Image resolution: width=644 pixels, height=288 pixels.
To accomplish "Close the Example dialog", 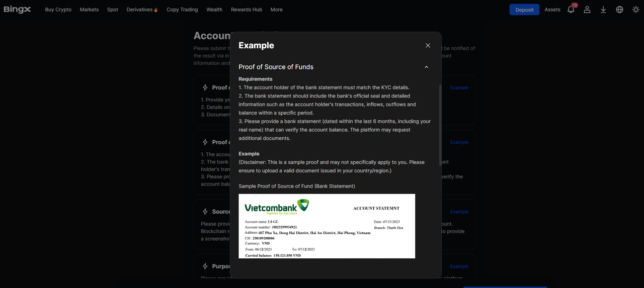I will (x=428, y=45).
